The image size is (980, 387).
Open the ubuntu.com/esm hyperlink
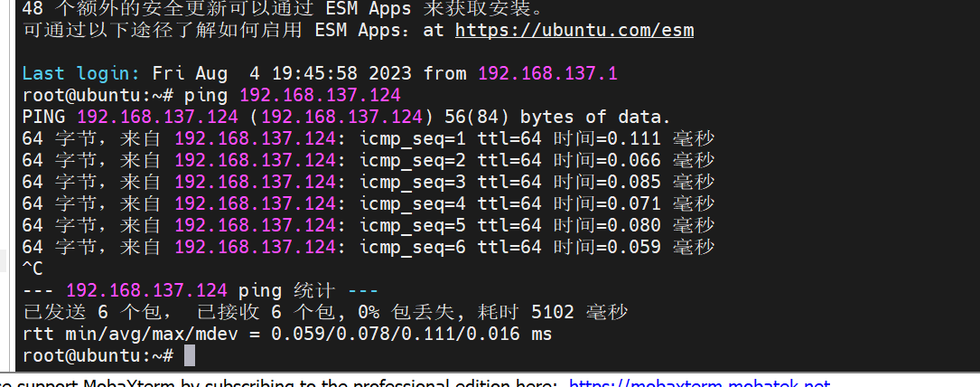coord(574,30)
